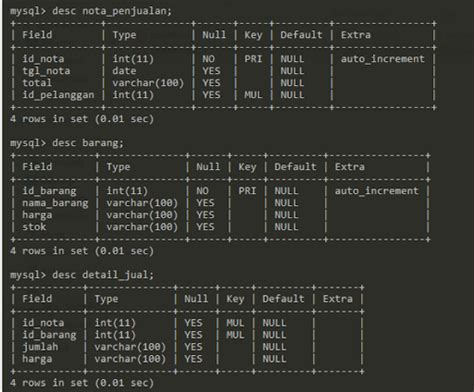Viewport: 474px width, 392px height.
Task: Select the 'date' type of tgl_nota
Action: (x=124, y=71)
